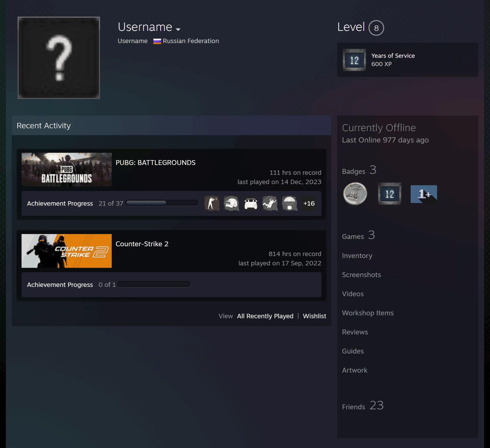The height and width of the screenshot is (448, 490).
Task: Open the 1+ game collector badge
Action: tap(424, 194)
